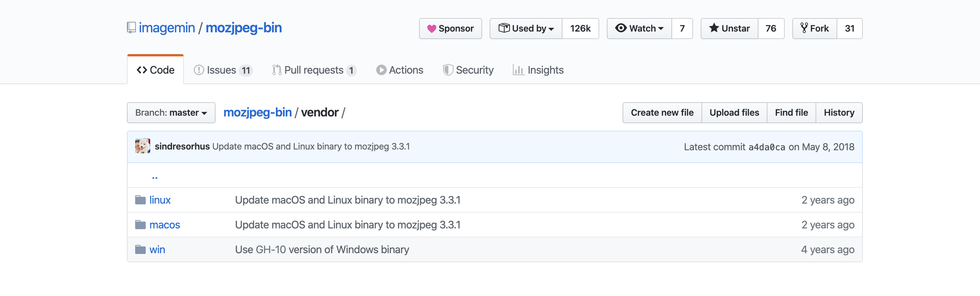The image size is (980, 296).
Task: Expand the Used by dropdown
Action: click(x=526, y=29)
